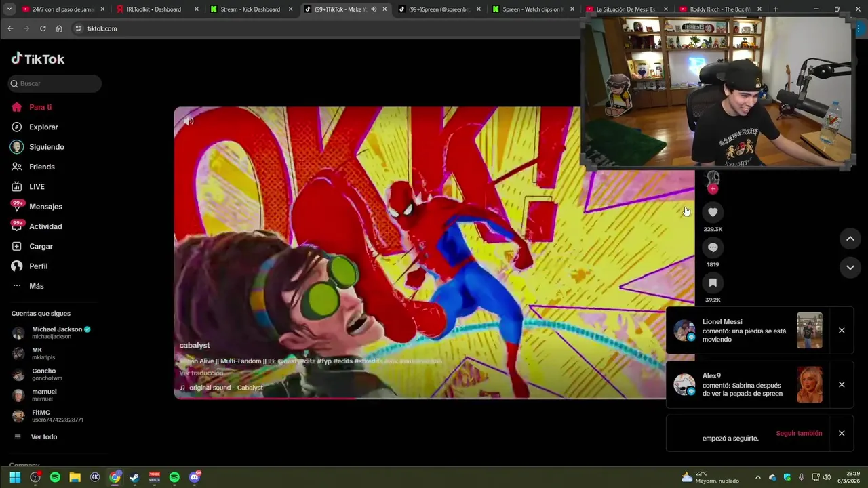868x488 pixels.
Task: Follow creator with red plus badge
Action: click(x=713, y=189)
